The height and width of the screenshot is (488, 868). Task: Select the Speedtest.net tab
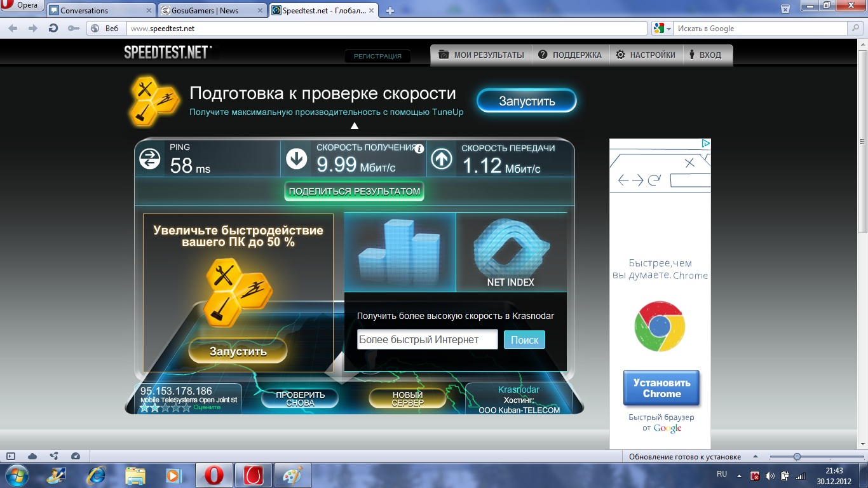(324, 10)
